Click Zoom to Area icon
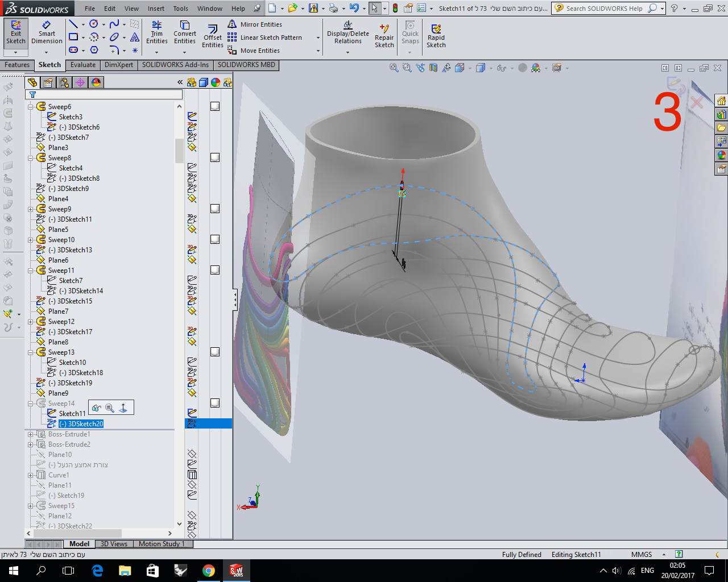 [407, 68]
